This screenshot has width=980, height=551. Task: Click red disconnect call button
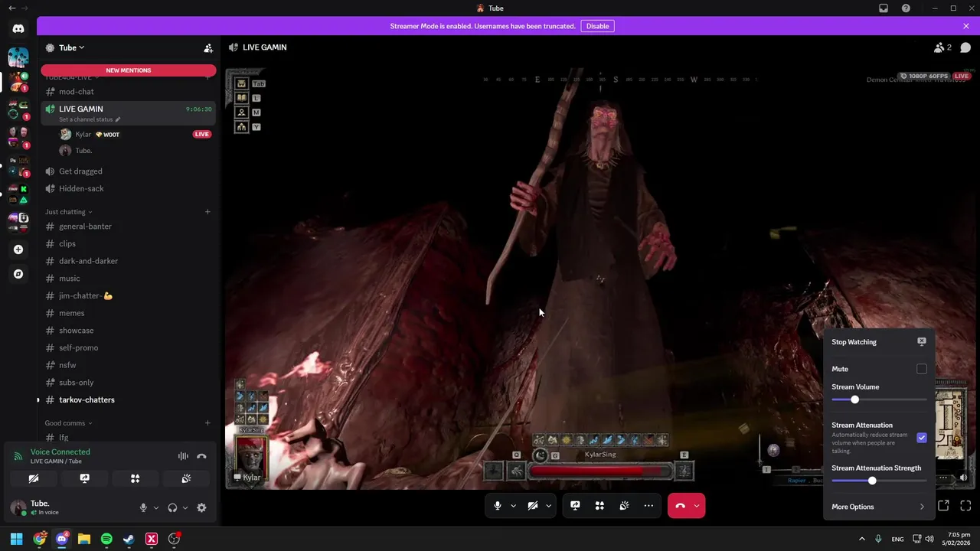[x=680, y=506]
